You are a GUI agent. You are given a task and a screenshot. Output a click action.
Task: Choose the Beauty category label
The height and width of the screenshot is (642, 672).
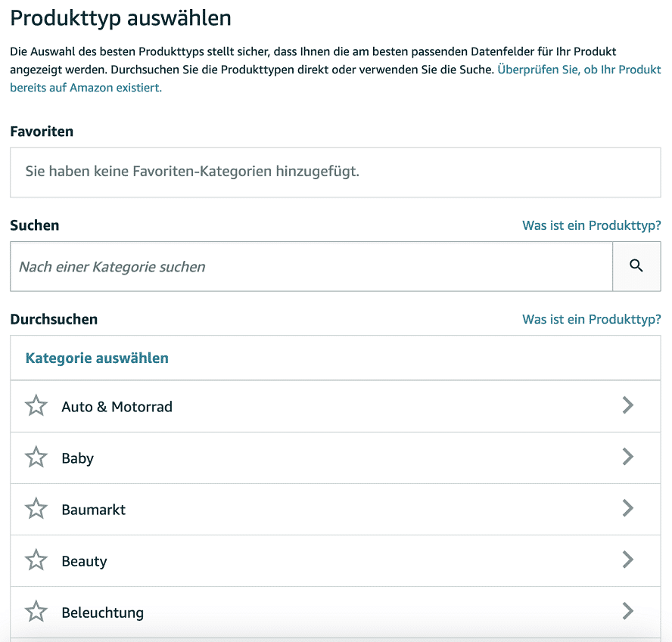84,561
